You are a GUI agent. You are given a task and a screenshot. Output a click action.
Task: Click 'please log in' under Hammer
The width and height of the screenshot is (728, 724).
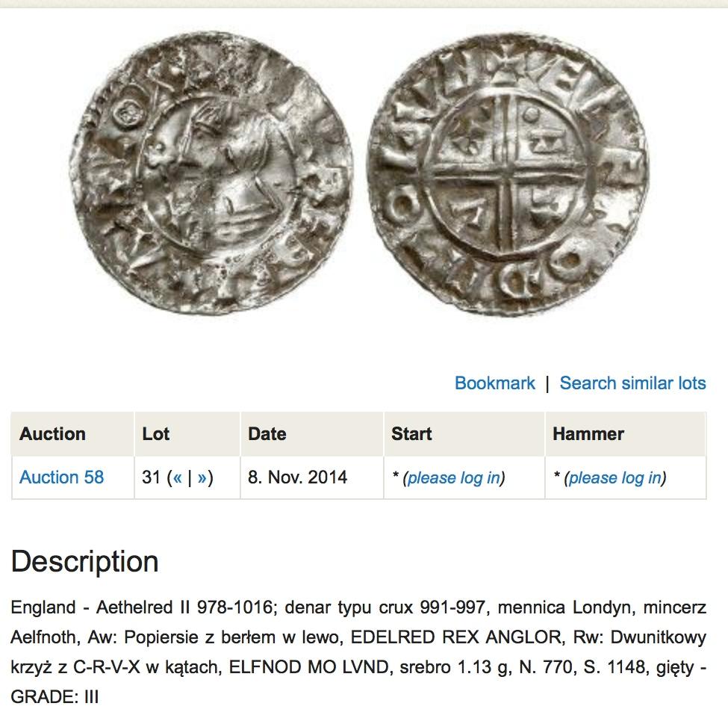click(615, 477)
